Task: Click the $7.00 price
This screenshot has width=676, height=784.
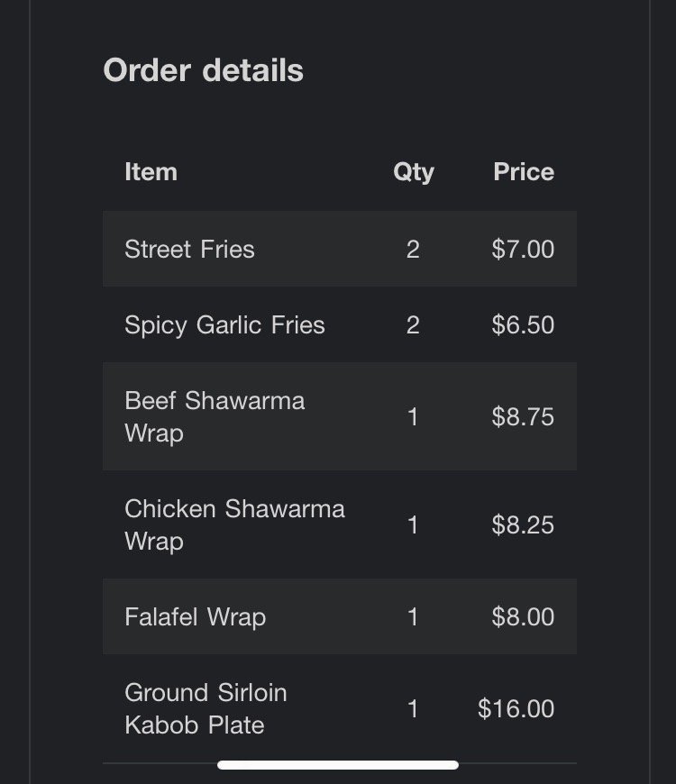Action: coord(523,250)
